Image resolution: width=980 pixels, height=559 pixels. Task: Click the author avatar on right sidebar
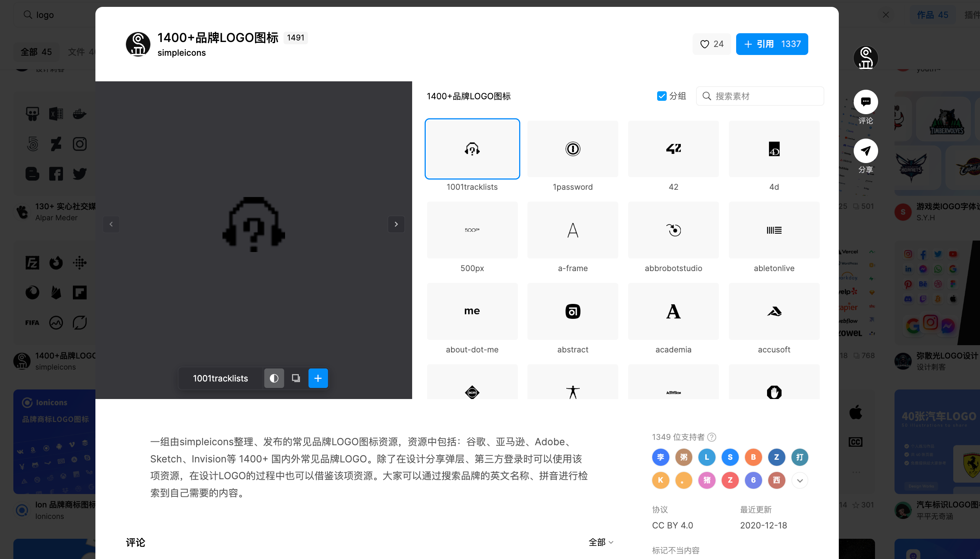(x=866, y=58)
